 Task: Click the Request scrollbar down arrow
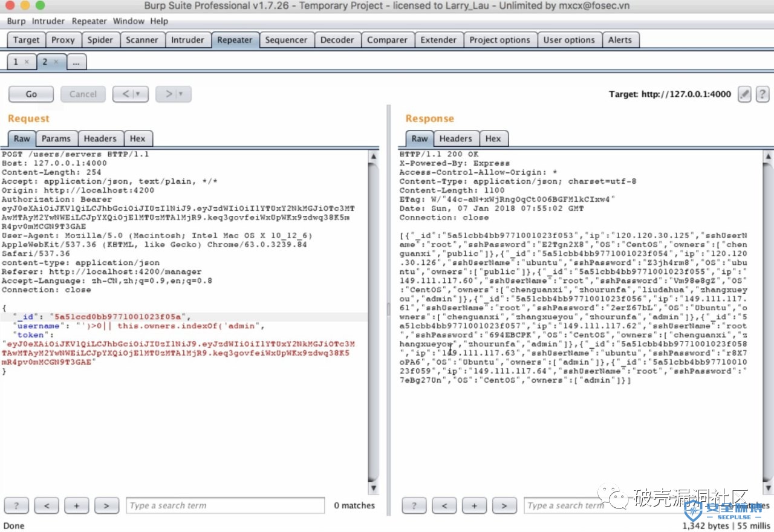[373, 487]
